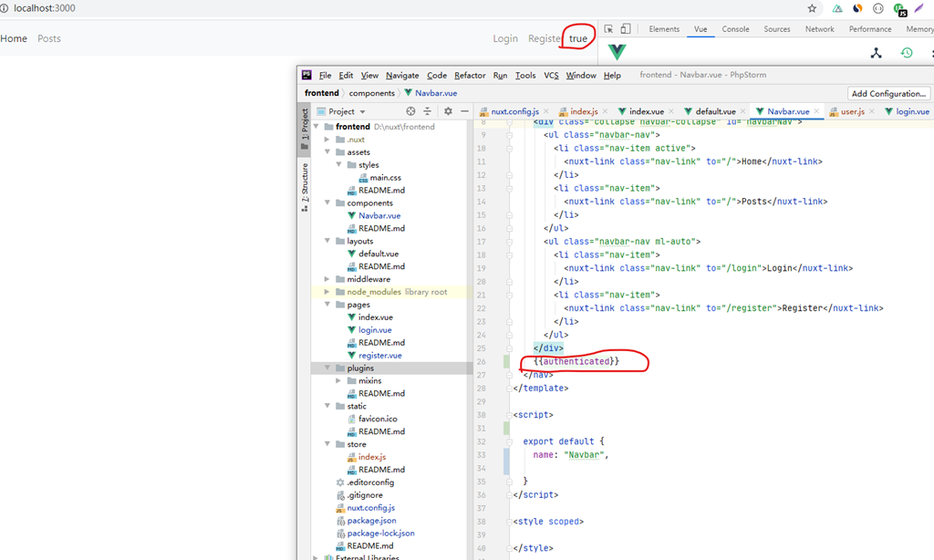This screenshot has height=560, width=934.
Task: Switch to the Performance tab in DevTools
Action: 870,28
